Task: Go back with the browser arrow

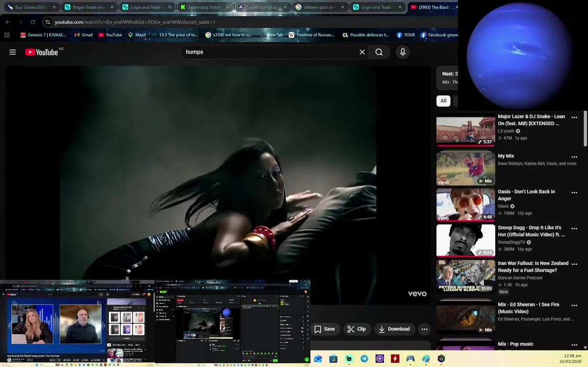Action: coord(8,22)
